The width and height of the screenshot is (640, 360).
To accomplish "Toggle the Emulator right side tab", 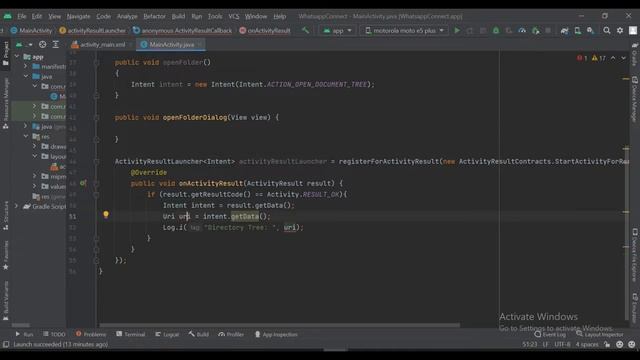I will pyautogui.click(x=634, y=308).
